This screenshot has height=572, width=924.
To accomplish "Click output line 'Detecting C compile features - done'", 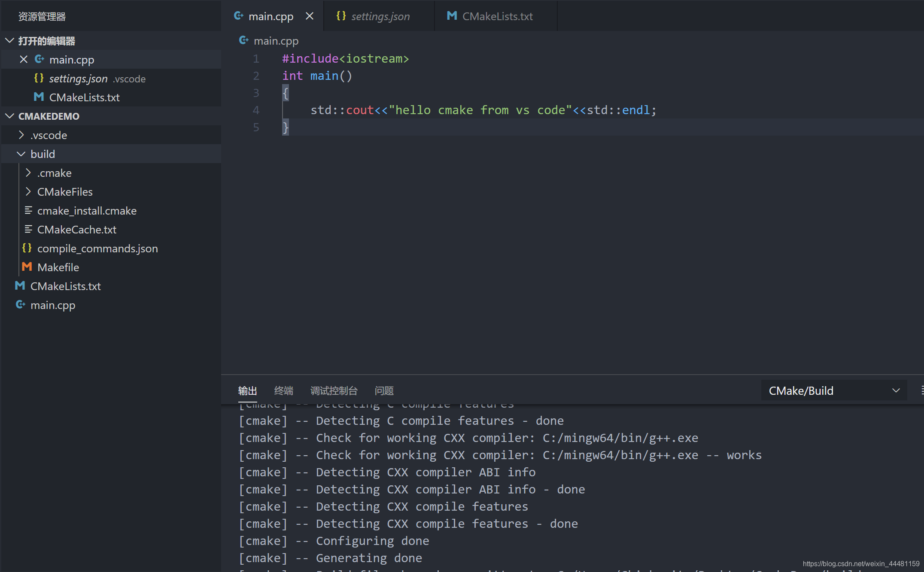I will click(401, 421).
